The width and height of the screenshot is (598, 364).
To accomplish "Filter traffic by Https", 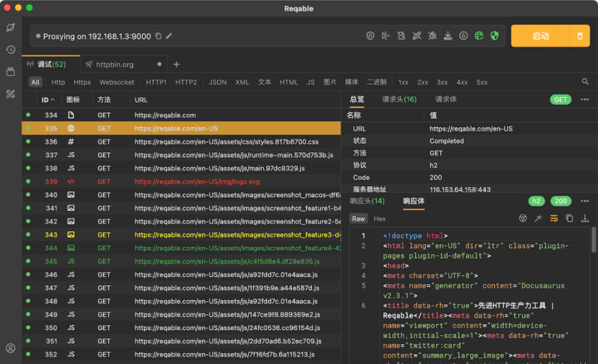I will pyautogui.click(x=82, y=82).
